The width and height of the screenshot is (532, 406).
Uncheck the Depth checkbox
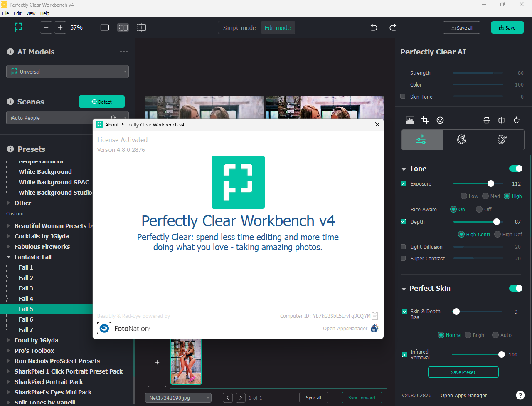[x=403, y=222]
